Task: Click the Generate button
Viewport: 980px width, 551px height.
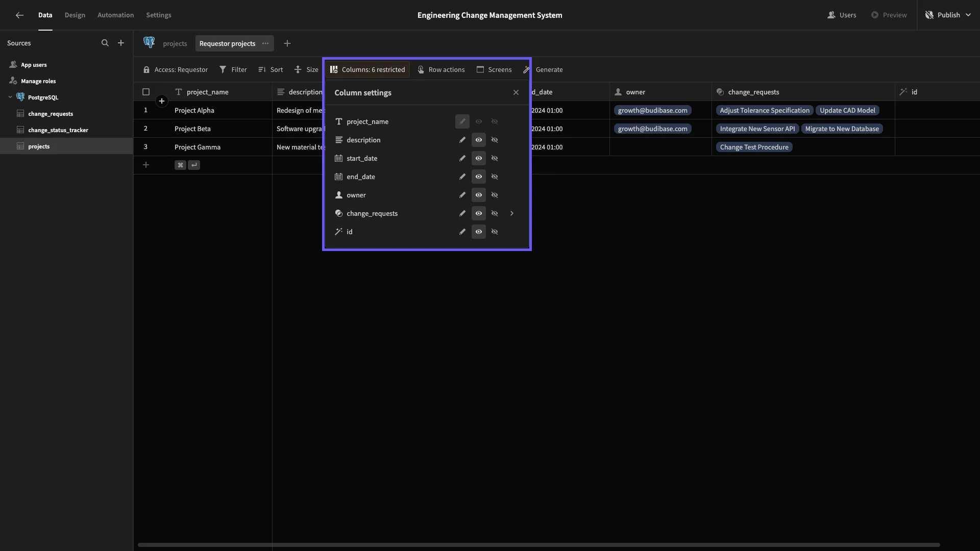Action: coord(544,69)
